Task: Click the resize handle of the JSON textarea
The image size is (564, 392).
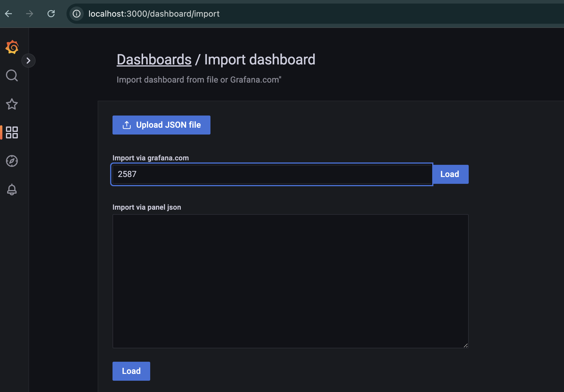Action: tap(465, 345)
